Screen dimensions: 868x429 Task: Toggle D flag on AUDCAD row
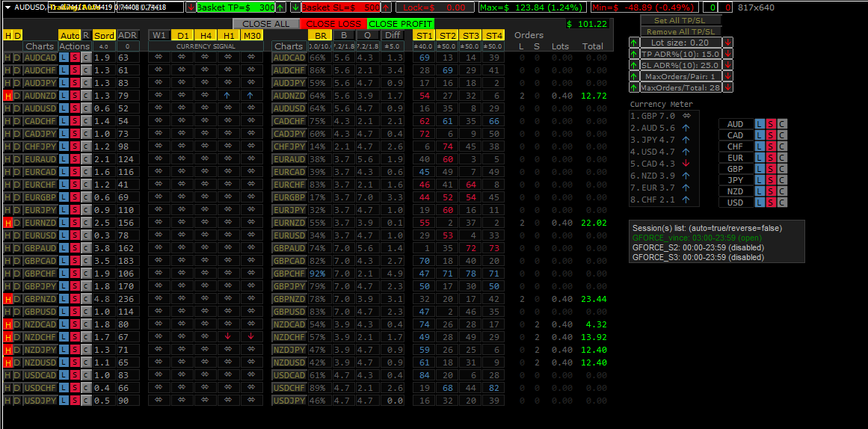(x=17, y=58)
